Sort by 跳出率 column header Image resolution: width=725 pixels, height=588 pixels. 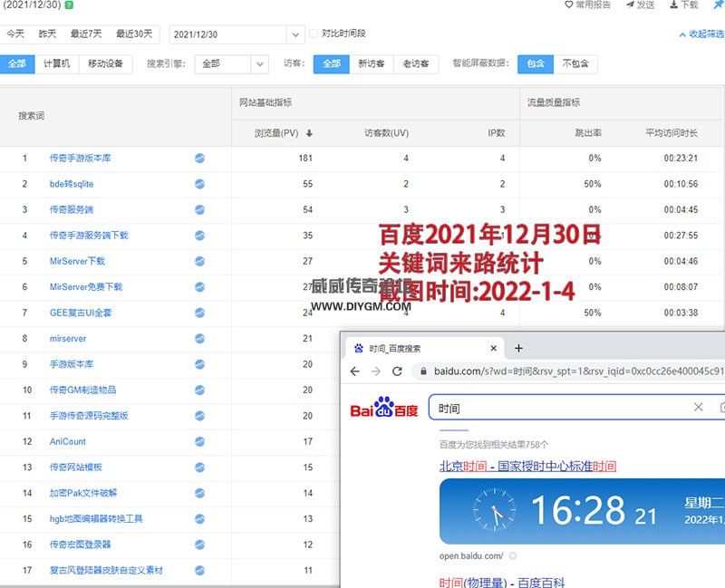[x=588, y=133]
